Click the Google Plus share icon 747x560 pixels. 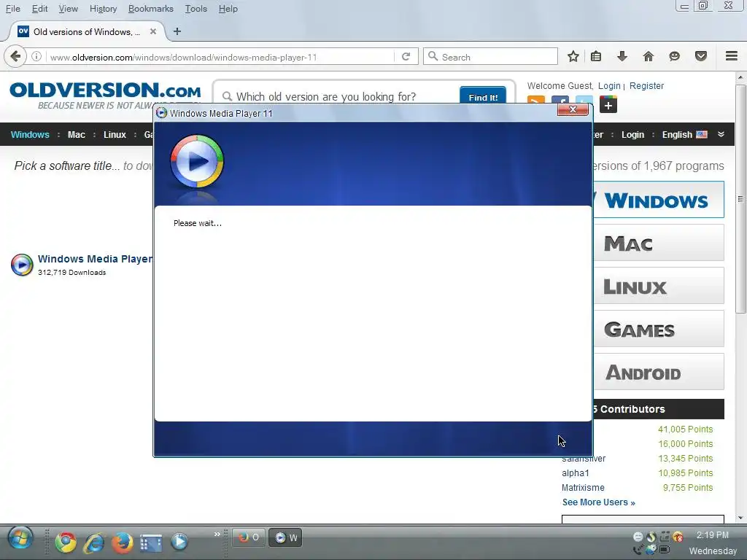pyautogui.click(x=608, y=104)
